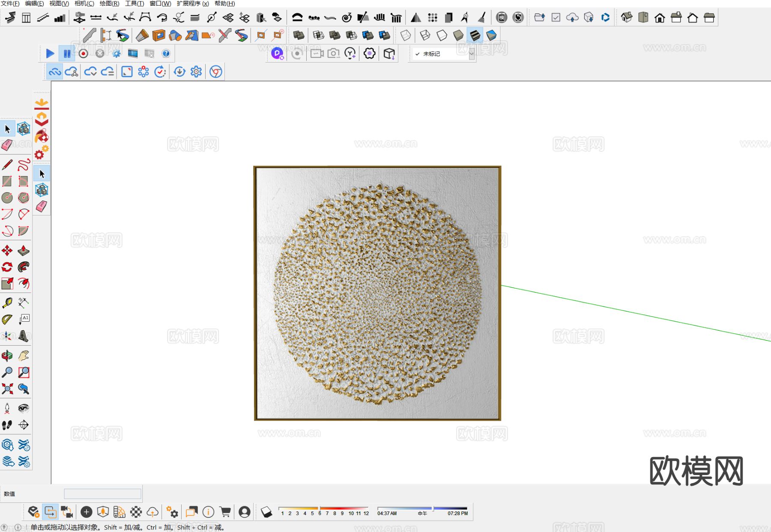Toggle the shadows display icon
Viewport: 771px width, 532px height.
pyautogui.click(x=266, y=512)
